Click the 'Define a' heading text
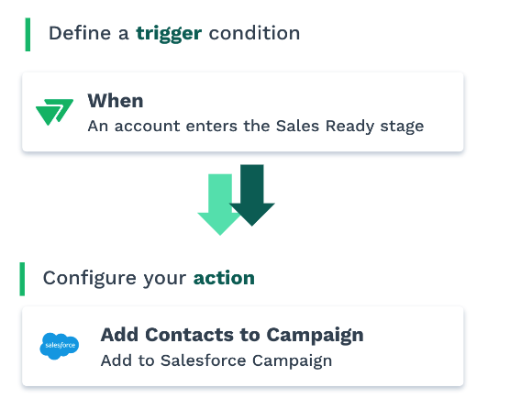The height and width of the screenshot is (410, 532). 89,33
